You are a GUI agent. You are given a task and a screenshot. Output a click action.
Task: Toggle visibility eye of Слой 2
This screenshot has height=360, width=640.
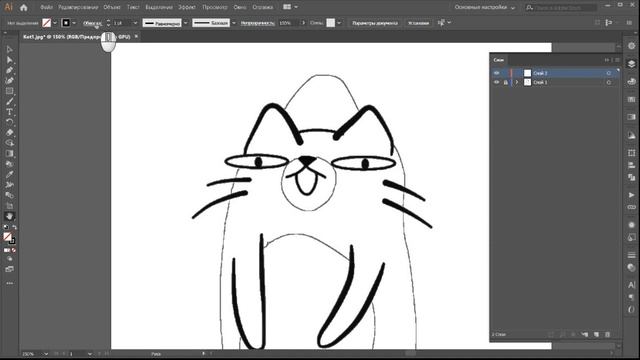coord(496,73)
